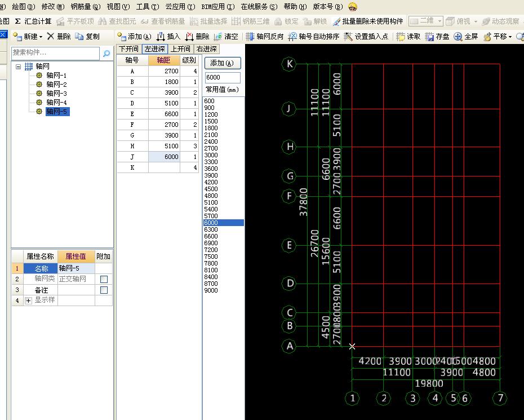Select common value 9000 in list
Viewport: 524px width, 420px height.
coord(223,290)
